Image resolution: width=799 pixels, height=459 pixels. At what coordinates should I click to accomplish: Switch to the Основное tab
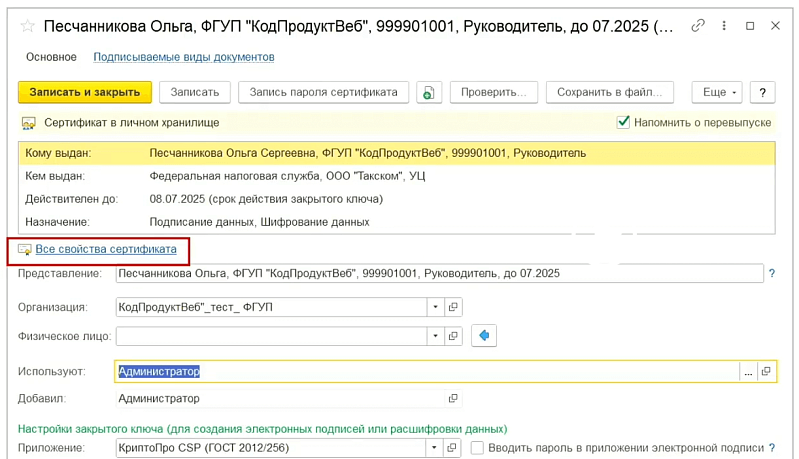point(51,57)
